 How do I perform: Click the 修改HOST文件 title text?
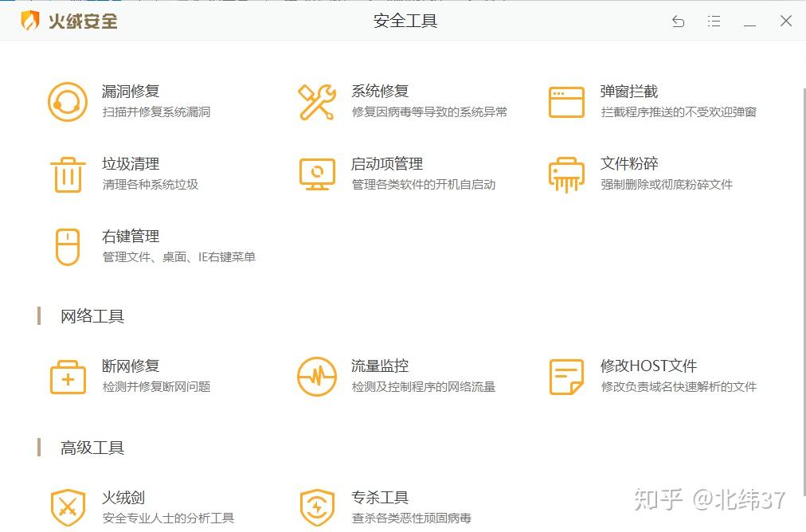(649, 366)
